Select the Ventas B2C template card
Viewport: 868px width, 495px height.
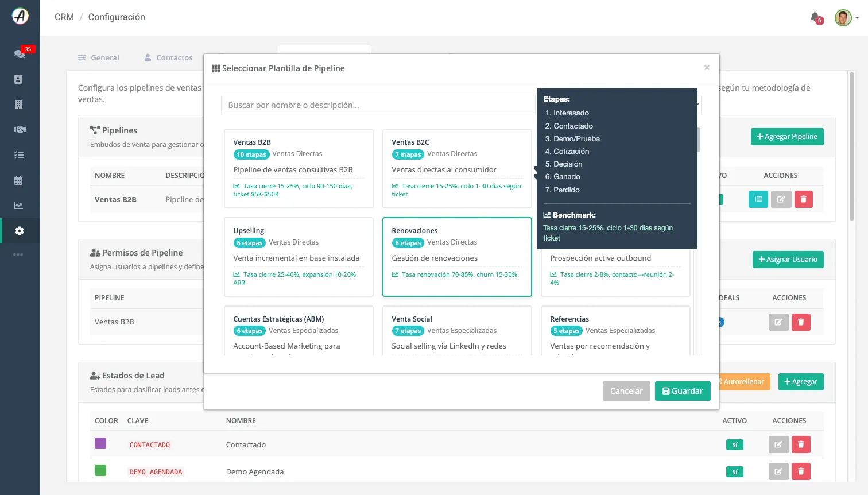coord(457,168)
